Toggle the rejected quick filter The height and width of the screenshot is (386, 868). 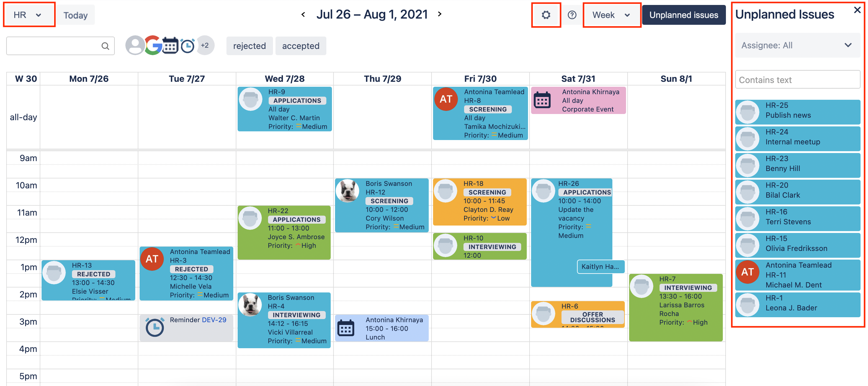[249, 46]
